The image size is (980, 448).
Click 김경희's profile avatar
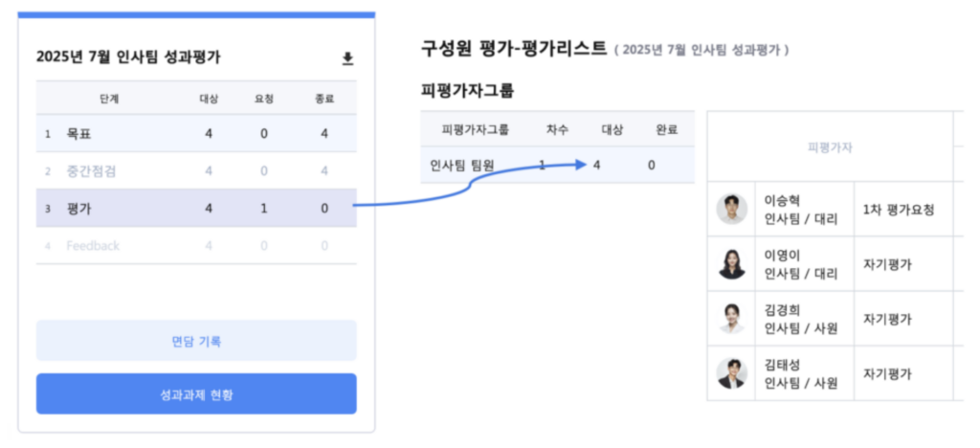(x=732, y=319)
